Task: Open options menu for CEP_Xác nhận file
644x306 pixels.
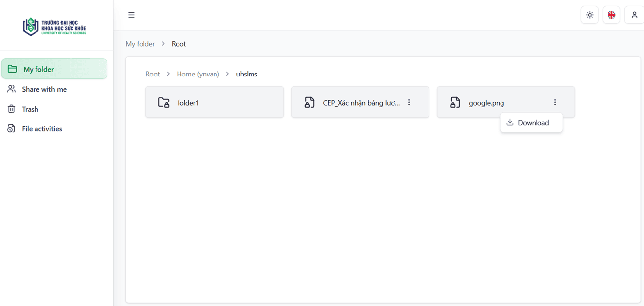Action: 409,102
